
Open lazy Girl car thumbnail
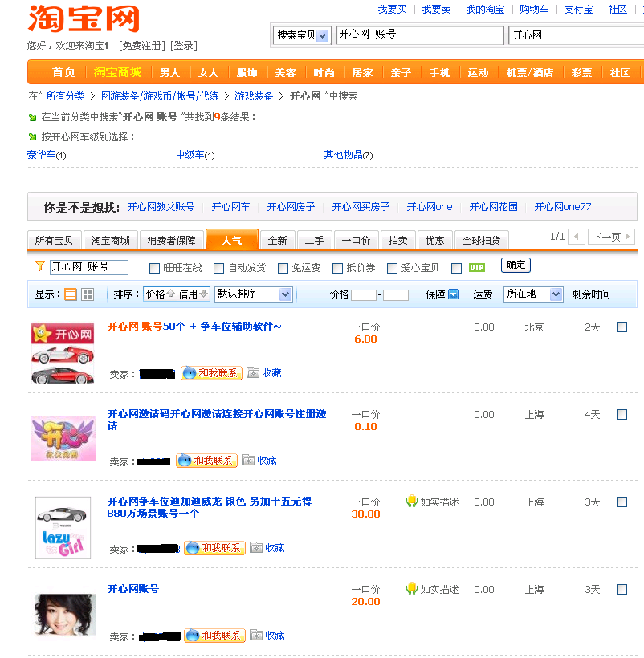point(63,527)
